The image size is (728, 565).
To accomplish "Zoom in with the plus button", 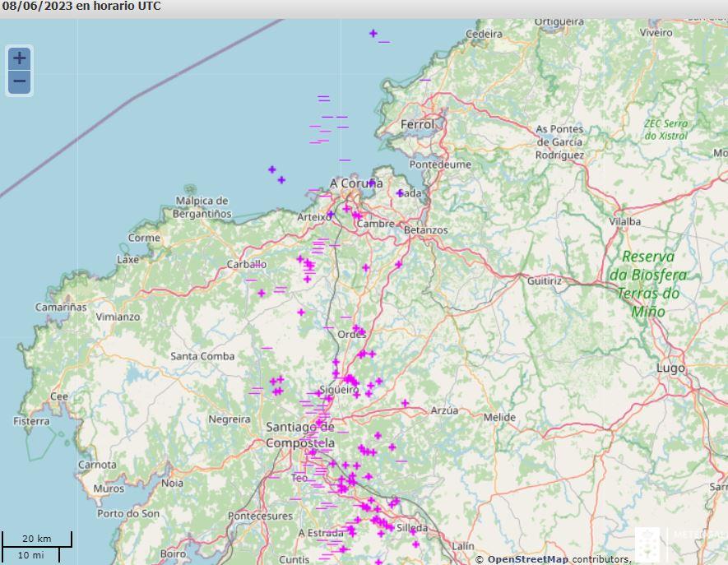I will pyautogui.click(x=20, y=58).
